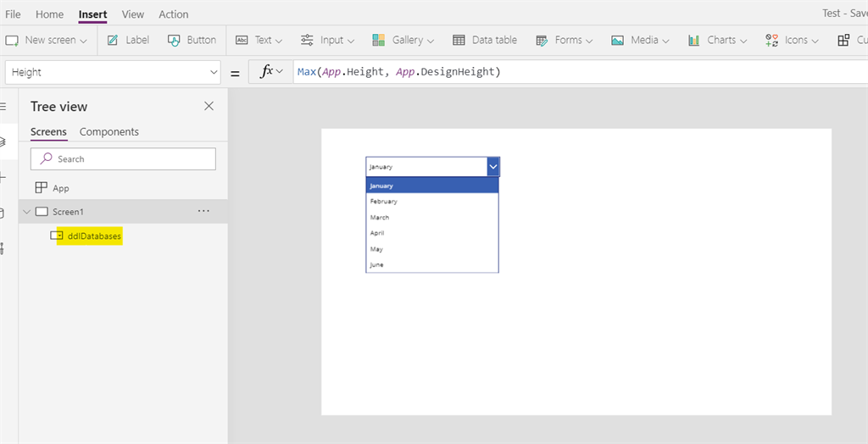Insert a Button control
Screen dimensions: 868x444
tap(192, 40)
